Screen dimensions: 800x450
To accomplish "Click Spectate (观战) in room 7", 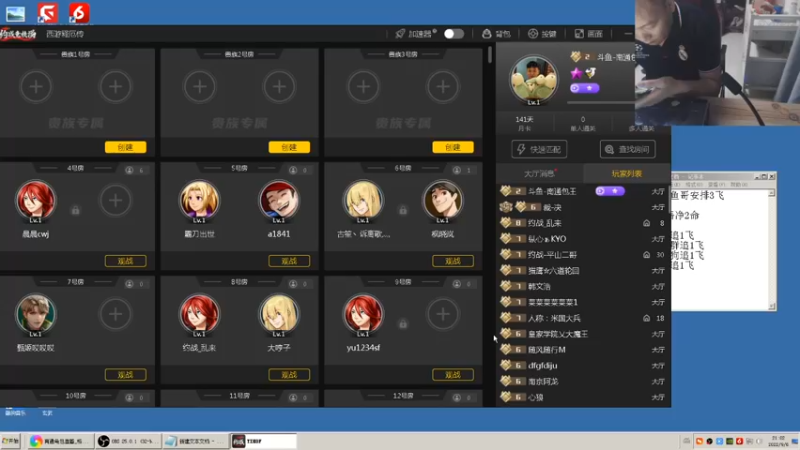I will tap(126, 374).
